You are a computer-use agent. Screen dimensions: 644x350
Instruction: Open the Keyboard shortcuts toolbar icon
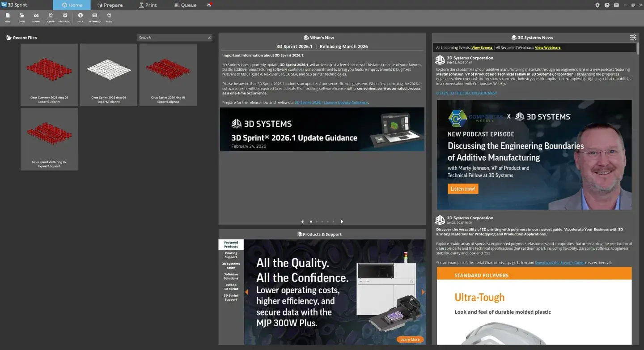[94, 17]
